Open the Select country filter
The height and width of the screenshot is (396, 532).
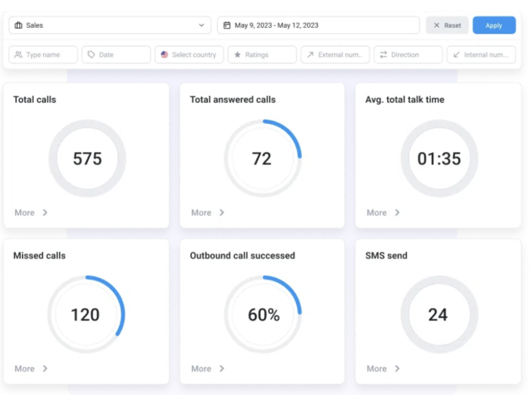pos(189,54)
